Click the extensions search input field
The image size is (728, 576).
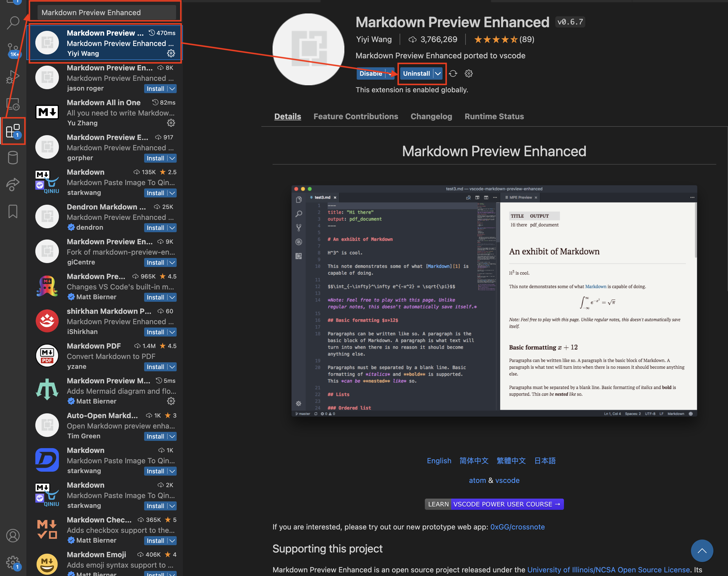tap(107, 12)
